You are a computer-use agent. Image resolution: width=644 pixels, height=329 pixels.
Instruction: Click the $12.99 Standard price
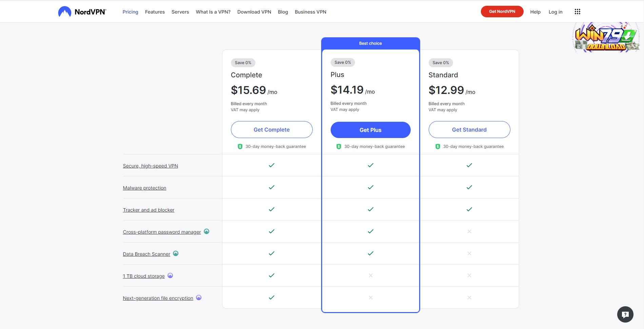coord(446,90)
